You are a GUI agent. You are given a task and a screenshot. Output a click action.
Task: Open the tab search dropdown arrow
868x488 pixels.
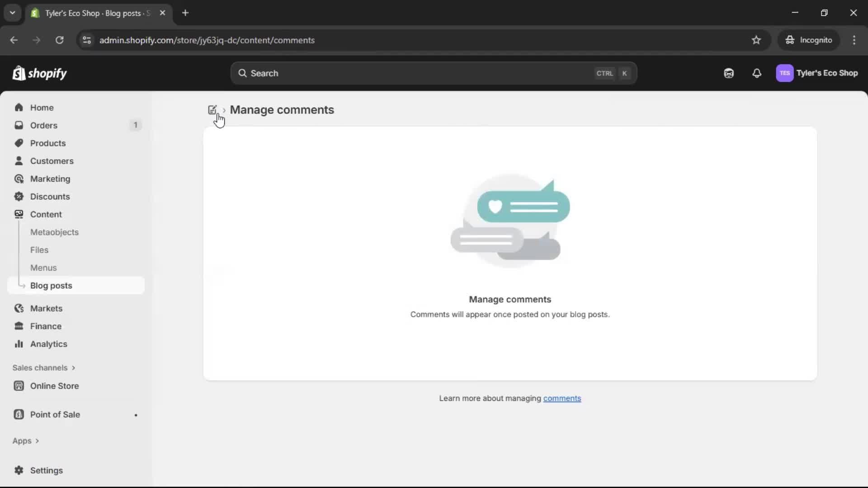(x=13, y=13)
